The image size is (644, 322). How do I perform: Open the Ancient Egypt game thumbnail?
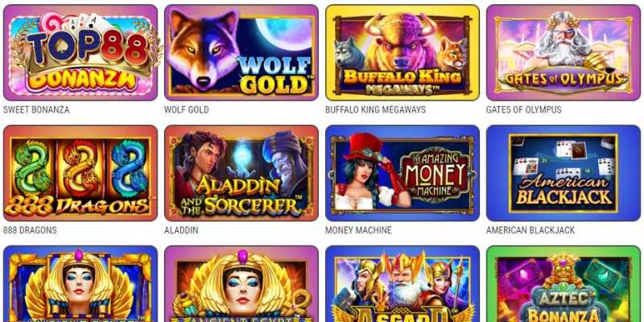pos(242,284)
